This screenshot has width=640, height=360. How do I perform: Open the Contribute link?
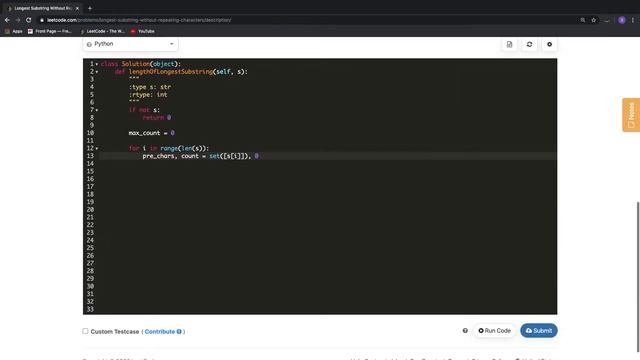click(x=160, y=331)
